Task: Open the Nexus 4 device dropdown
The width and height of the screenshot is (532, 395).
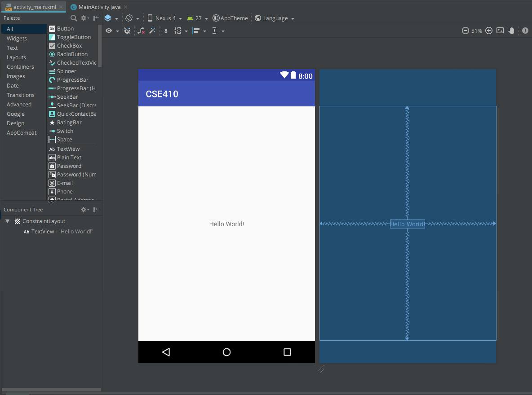Action: coord(165,18)
